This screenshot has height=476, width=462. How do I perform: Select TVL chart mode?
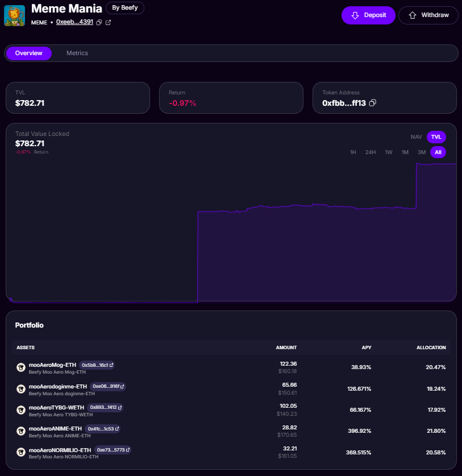tap(436, 137)
